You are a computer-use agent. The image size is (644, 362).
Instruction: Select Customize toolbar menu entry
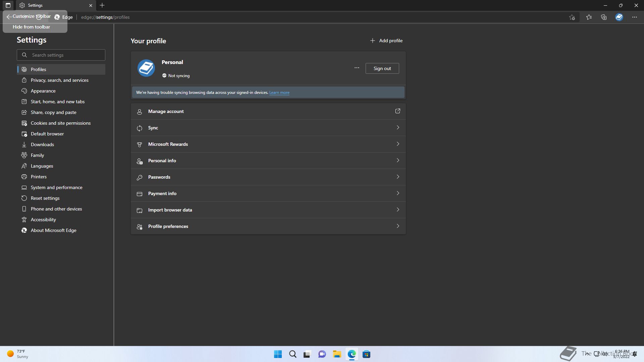tap(32, 16)
